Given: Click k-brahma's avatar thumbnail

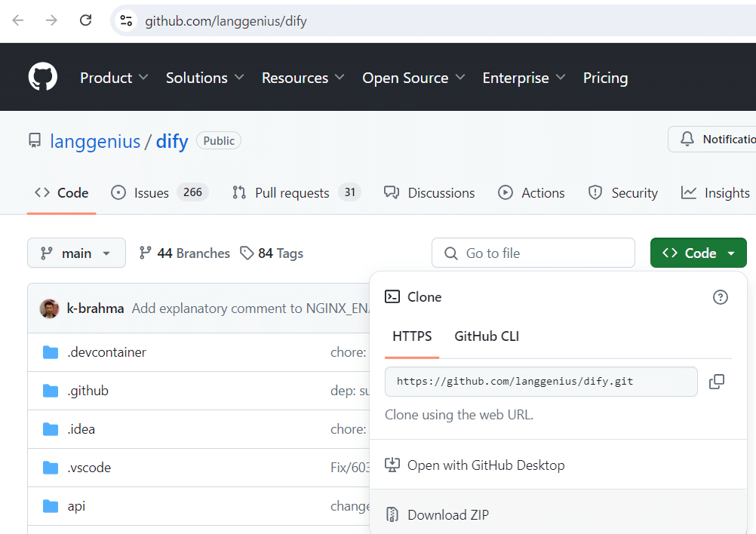Looking at the screenshot, I should click(49, 308).
